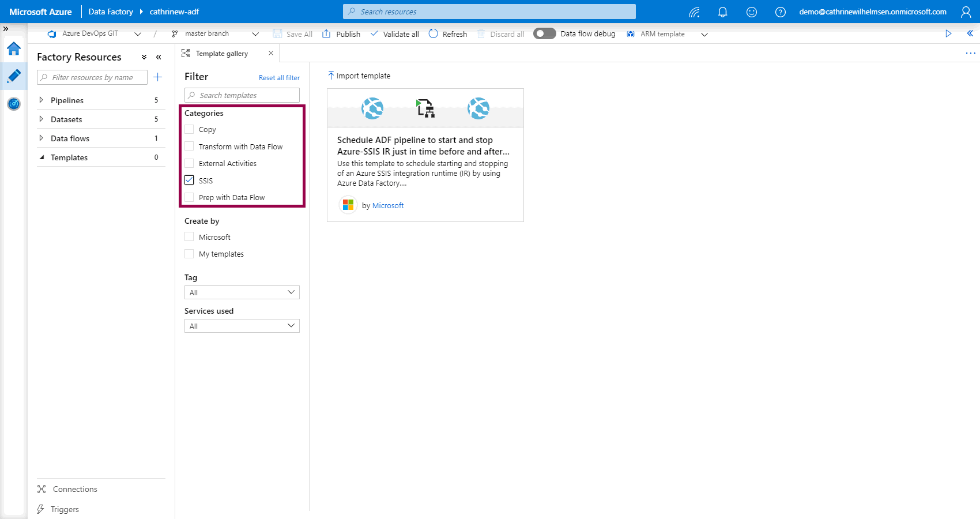Open the notifications bell icon
980x519 pixels.
722,11
